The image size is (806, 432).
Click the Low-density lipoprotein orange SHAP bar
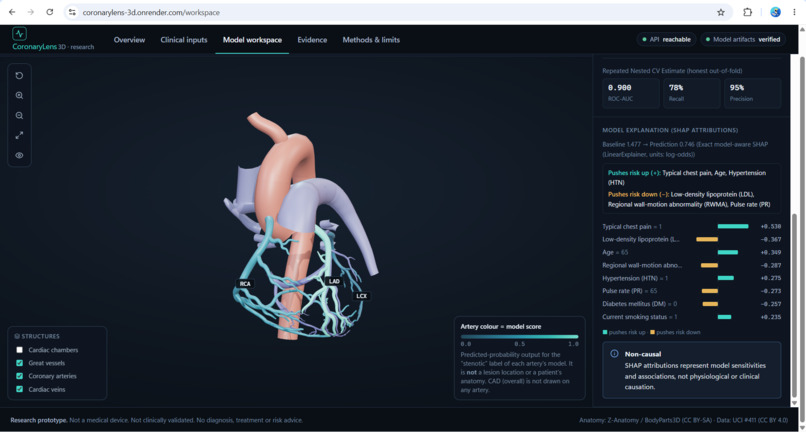click(x=707, y=239)
